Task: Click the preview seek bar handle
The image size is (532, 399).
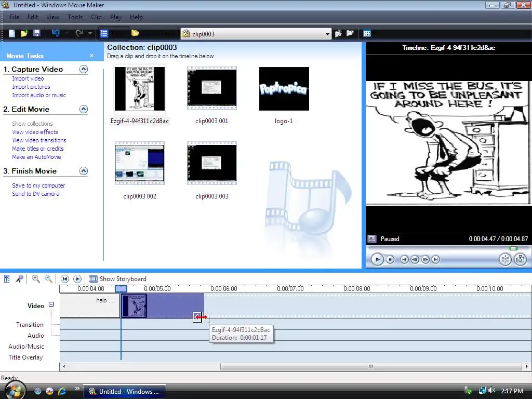Action: click(x=513, y=249)
